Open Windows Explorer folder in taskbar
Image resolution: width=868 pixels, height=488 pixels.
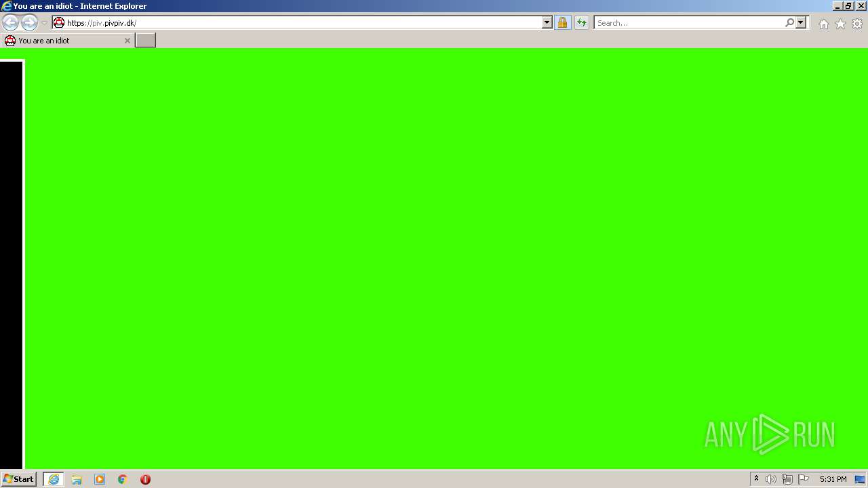click(x=77, y=479)
